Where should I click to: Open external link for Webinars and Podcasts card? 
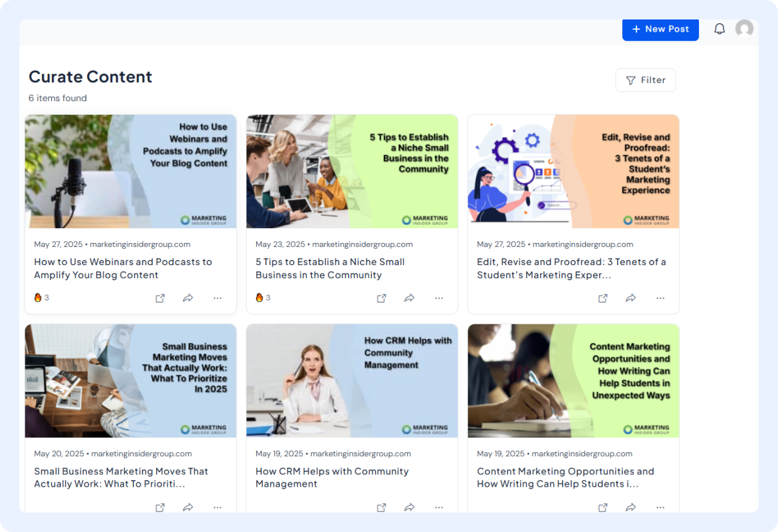tap(160, 298)
